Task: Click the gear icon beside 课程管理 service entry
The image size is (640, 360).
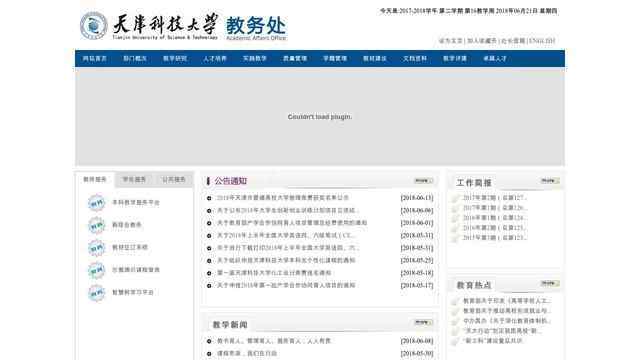Action: 96,270
